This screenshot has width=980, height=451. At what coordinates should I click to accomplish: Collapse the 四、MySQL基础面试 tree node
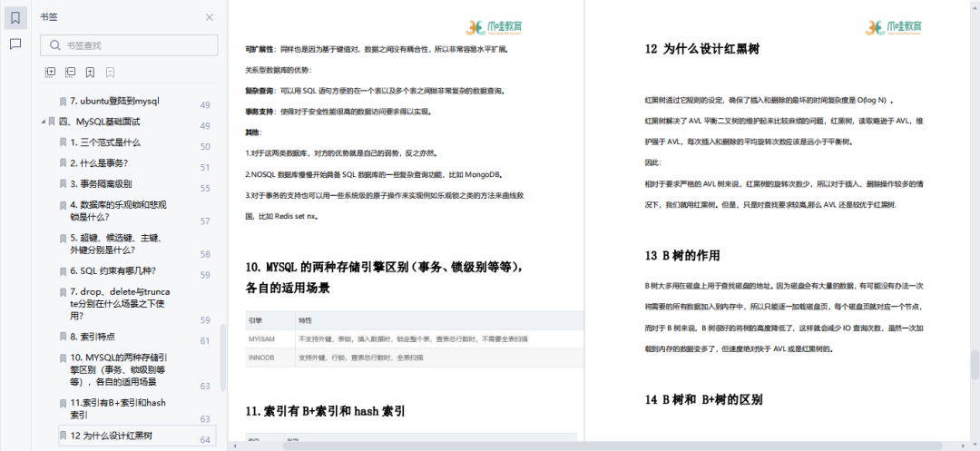click(x=43, y=122)
